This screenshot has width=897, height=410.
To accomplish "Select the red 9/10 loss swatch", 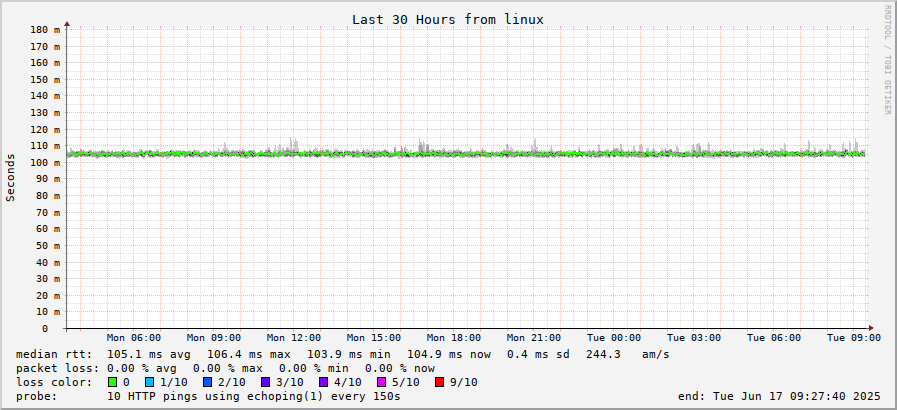I will (x=439, y=382).
